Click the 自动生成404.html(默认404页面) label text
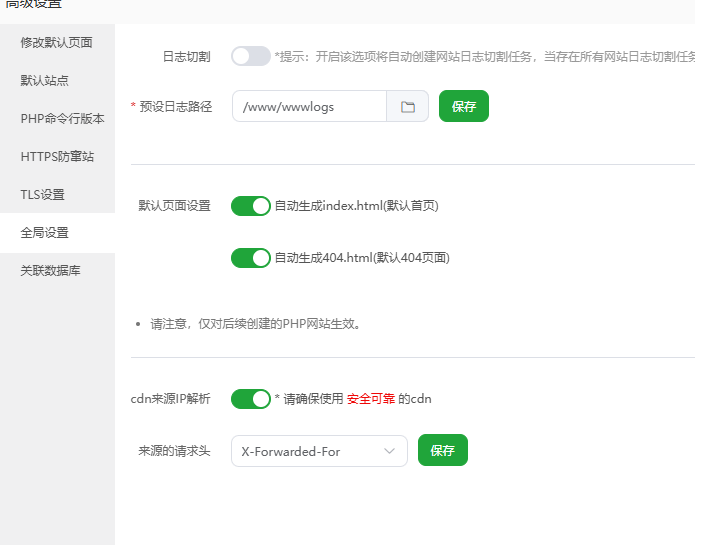Screen dimensions: 702x545 [362, 258]
